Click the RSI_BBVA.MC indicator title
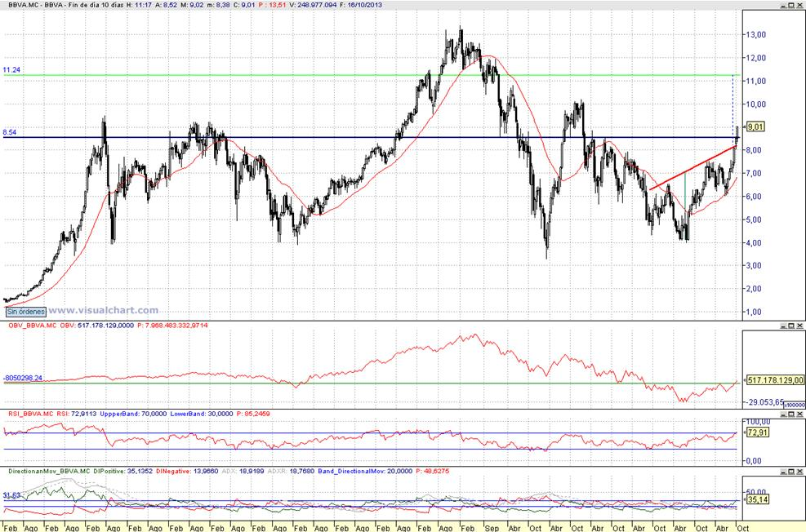The height and width of the screenshot is (532, 806). (31, 414)
